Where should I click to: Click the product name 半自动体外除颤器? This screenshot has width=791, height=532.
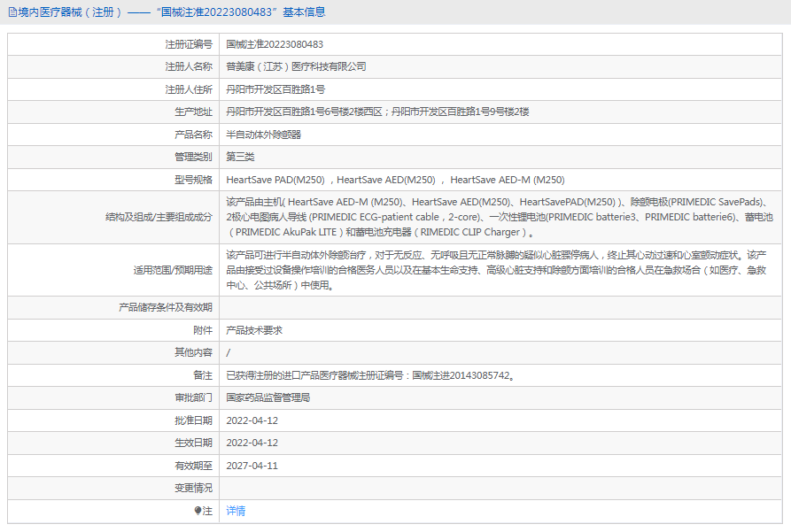click(263, 135)
